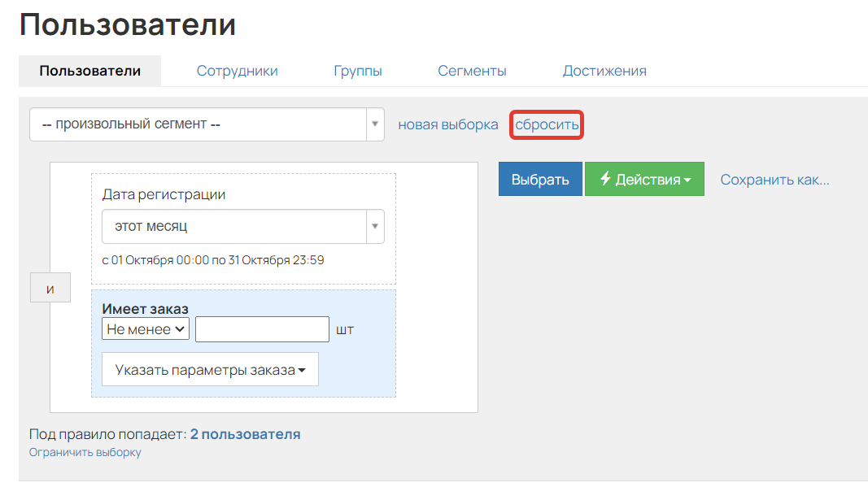Expand Указать параметры заказа dropdown
Image resolution: width=868 pixels, height=487 pixels.
click(210, 369)
